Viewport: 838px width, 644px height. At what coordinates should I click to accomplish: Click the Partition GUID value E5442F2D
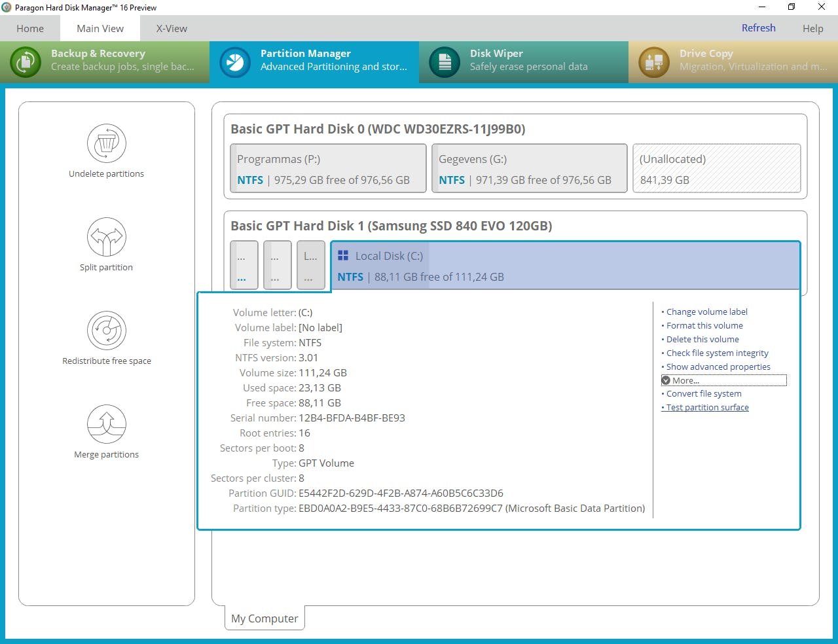pyautogui.click(x=401, y=493)
